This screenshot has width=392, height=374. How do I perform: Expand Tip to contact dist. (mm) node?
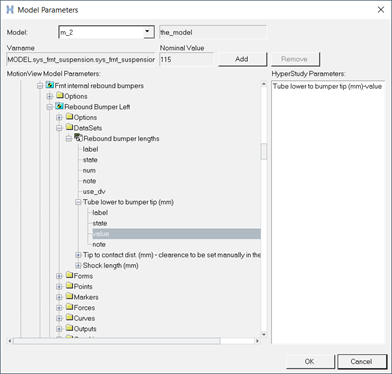[x=78, y=255]
